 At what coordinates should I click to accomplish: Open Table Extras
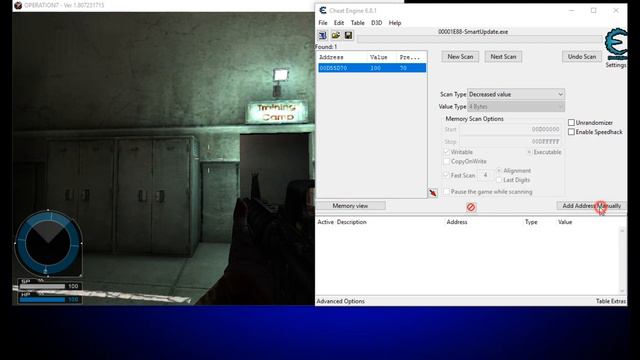click(x=611, y=301)
